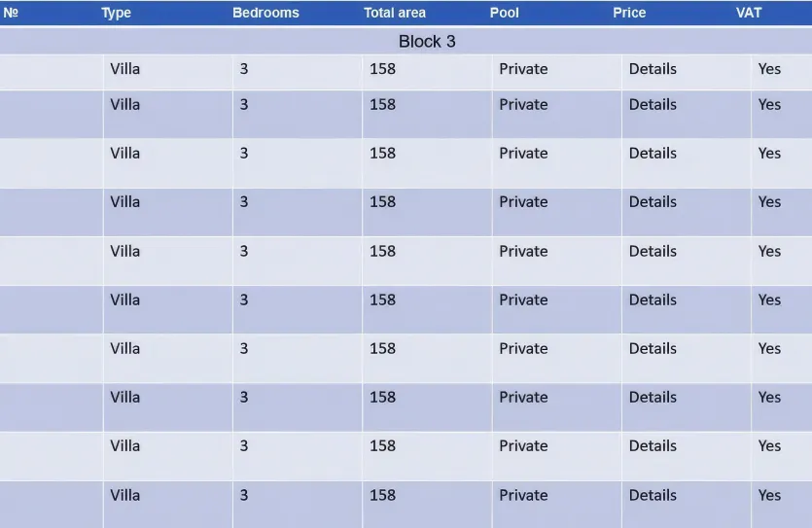Click the № column header
The image size is (812, 528).
point(11,13)
